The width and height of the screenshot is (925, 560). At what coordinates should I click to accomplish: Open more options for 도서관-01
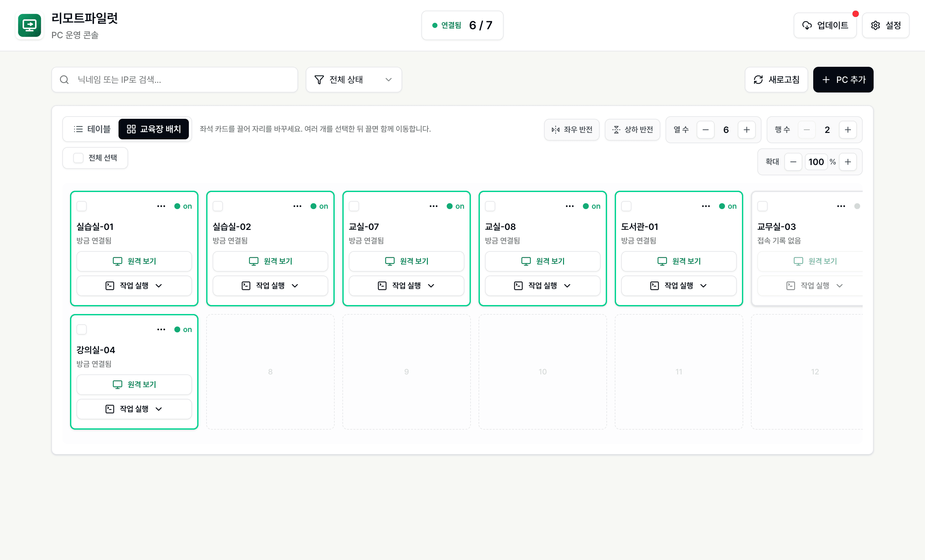tap(706, 206)
